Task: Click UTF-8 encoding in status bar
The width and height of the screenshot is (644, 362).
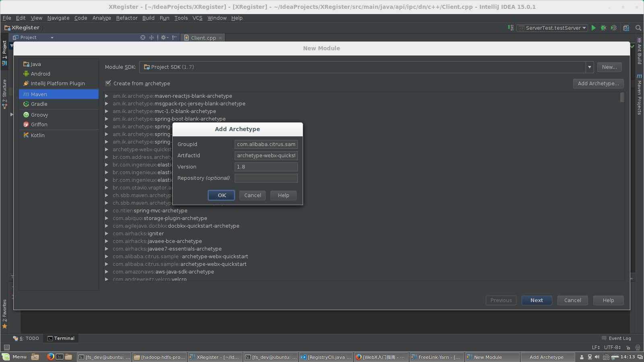Action: tap(612, 347)
